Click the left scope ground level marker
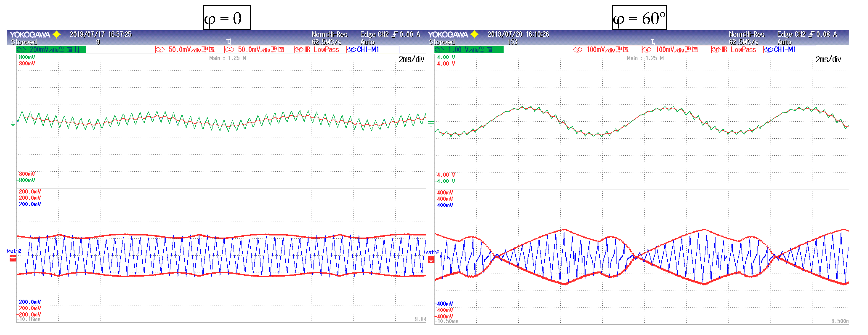The image size is (868, 335). tap(13, 123)
